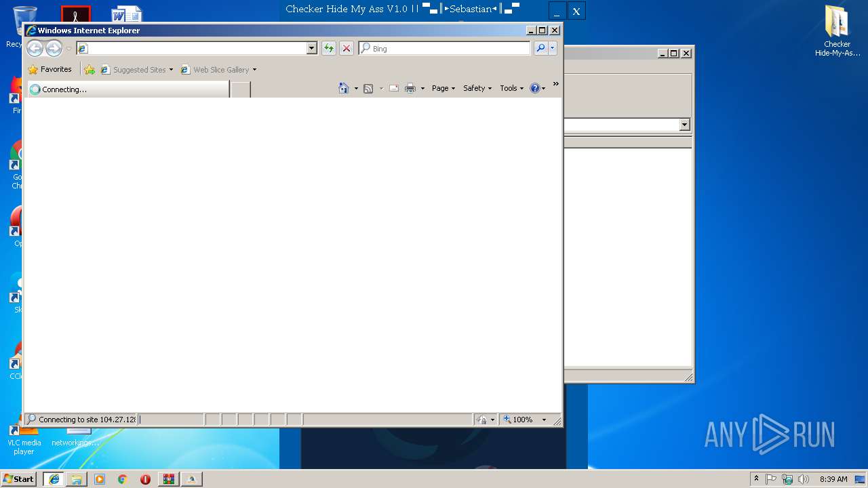Image resolution: width=868 pixels, height=488 pixels.
Task: Open the Safety menu
Action: tap(477, 88)
